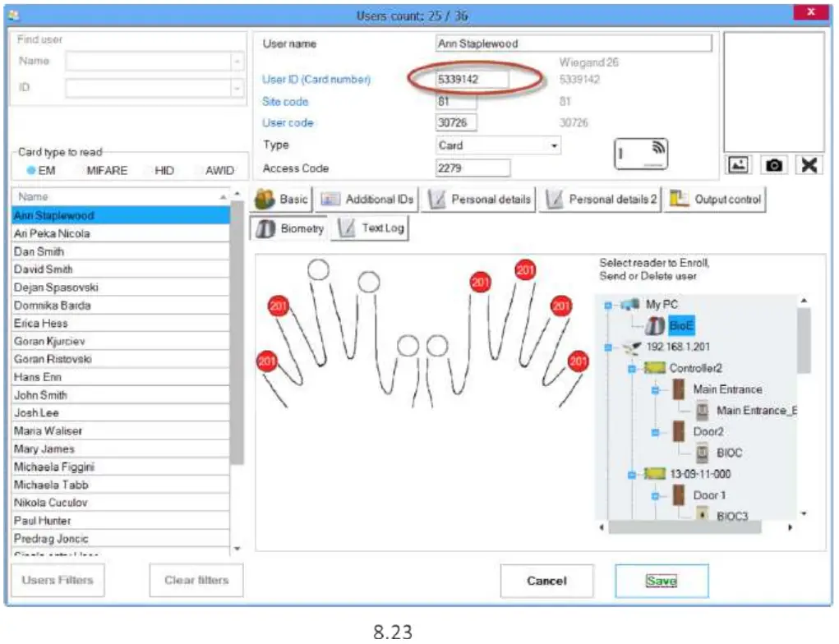Collapse the Controller2 tree node

632,369
